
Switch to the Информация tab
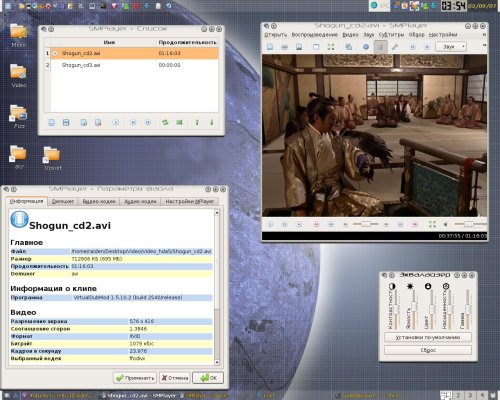(26, 201)
